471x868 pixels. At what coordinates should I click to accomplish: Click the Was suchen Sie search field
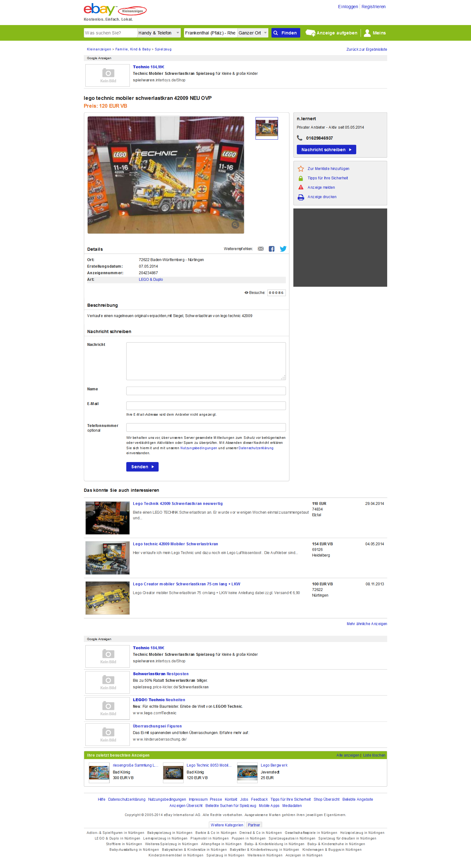[x=110, y=33]
